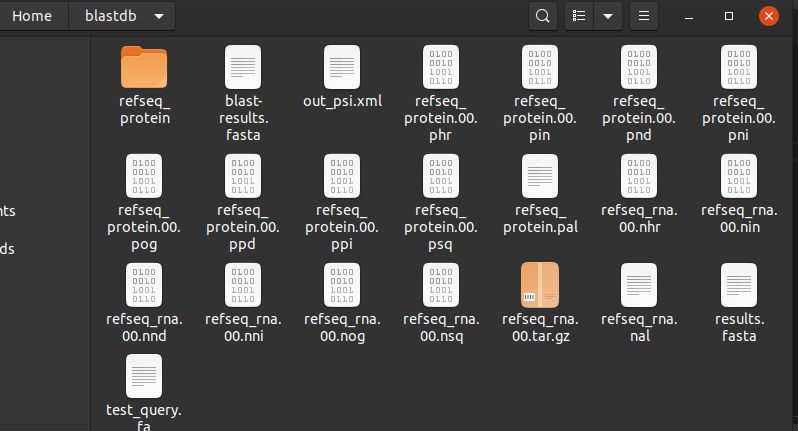This screenshot has width=798, height=431.
Task: Select the test_query.fa file icon
Action: click(144, 376)
